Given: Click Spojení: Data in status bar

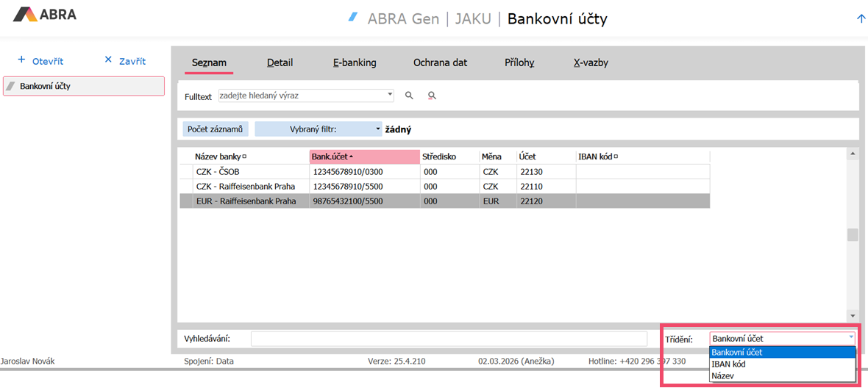Looking at the screenshot, I should [209, 362].
